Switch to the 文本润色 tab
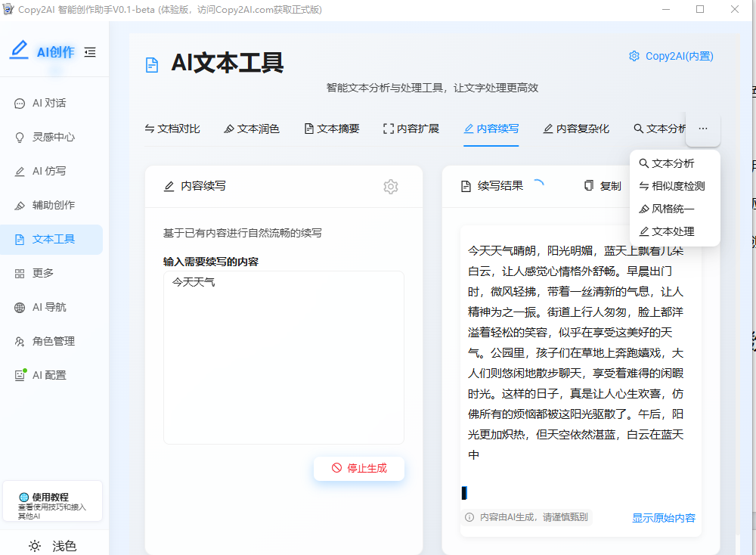756x555 pixels. [x=252, y=129]
